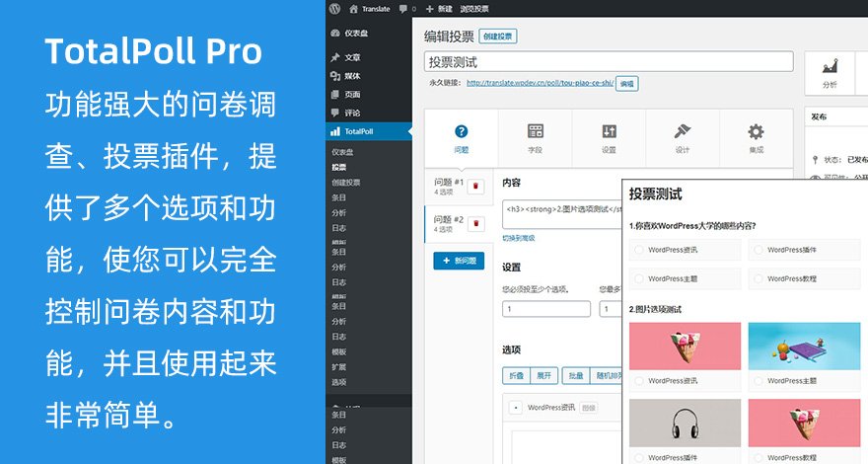Click the + 新建 admin bar item
This screenshot has width=868, height=464.
point(439,9)
